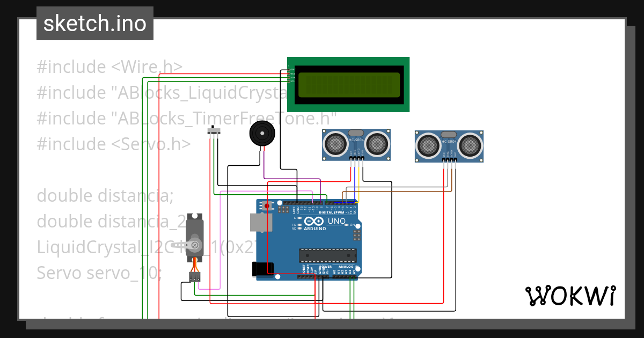The image size is (644, 338).
Task: Click the VCC pin on right HC-SR04
Action: [444, 159]
